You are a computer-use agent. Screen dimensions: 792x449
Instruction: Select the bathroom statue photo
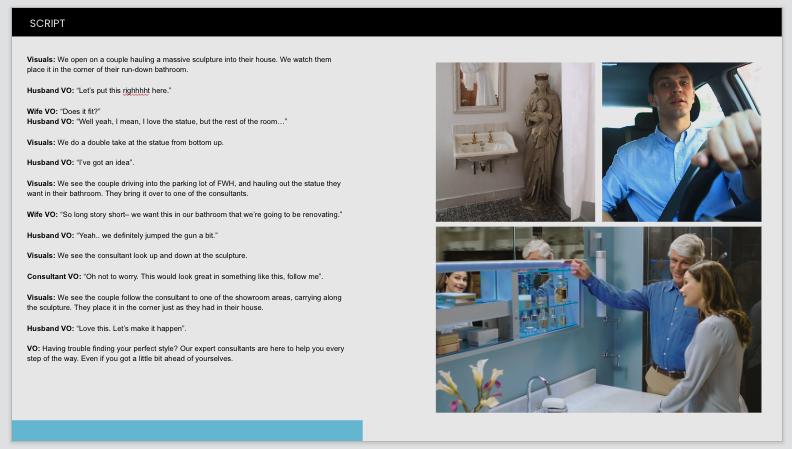515,142
